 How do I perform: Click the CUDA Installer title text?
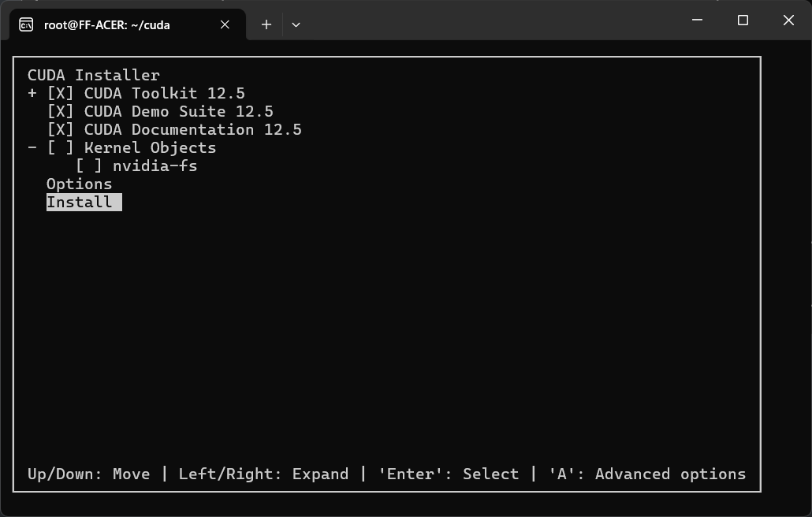(94, 75)
